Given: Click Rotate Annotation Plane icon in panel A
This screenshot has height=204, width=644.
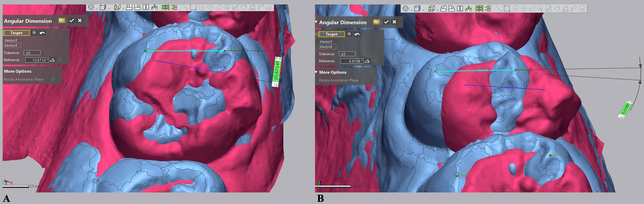Looking at the screenshot, I should coord(53,79).
